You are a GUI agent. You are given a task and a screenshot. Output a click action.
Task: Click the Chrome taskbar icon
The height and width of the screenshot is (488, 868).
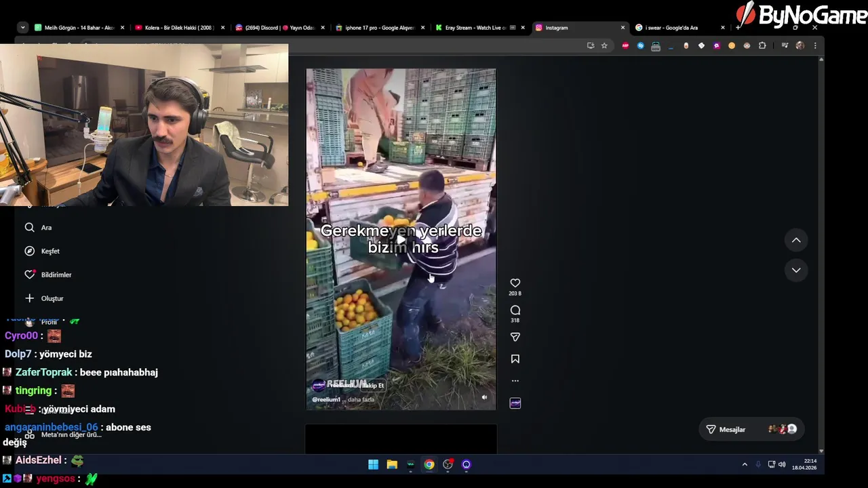[x=429, y=464]
